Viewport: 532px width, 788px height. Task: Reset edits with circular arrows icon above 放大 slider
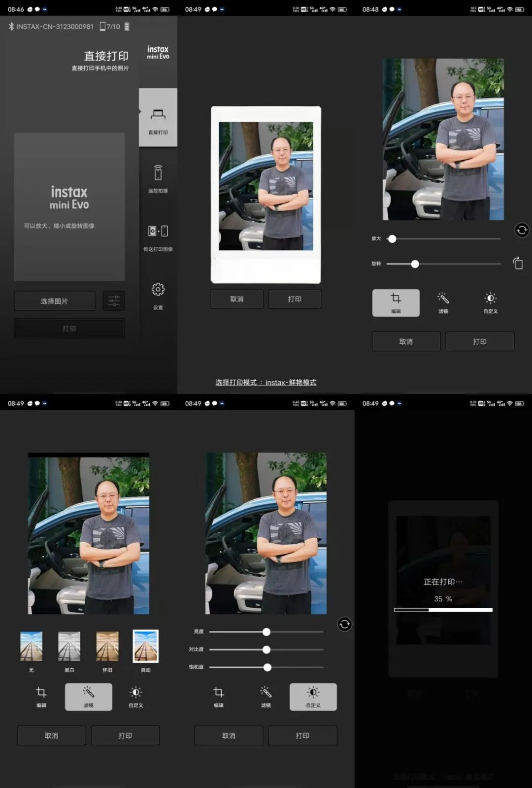click(x=522, y=230)
